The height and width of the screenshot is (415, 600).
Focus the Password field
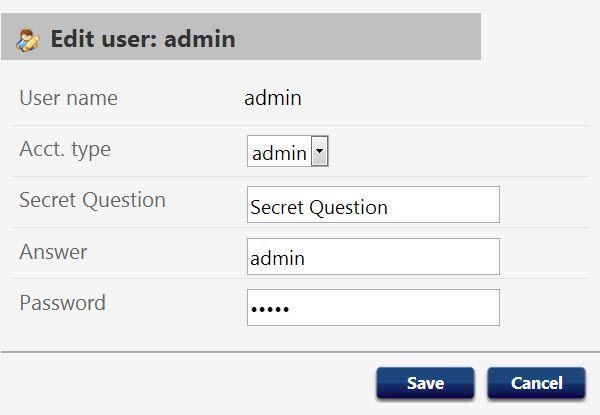373,308
